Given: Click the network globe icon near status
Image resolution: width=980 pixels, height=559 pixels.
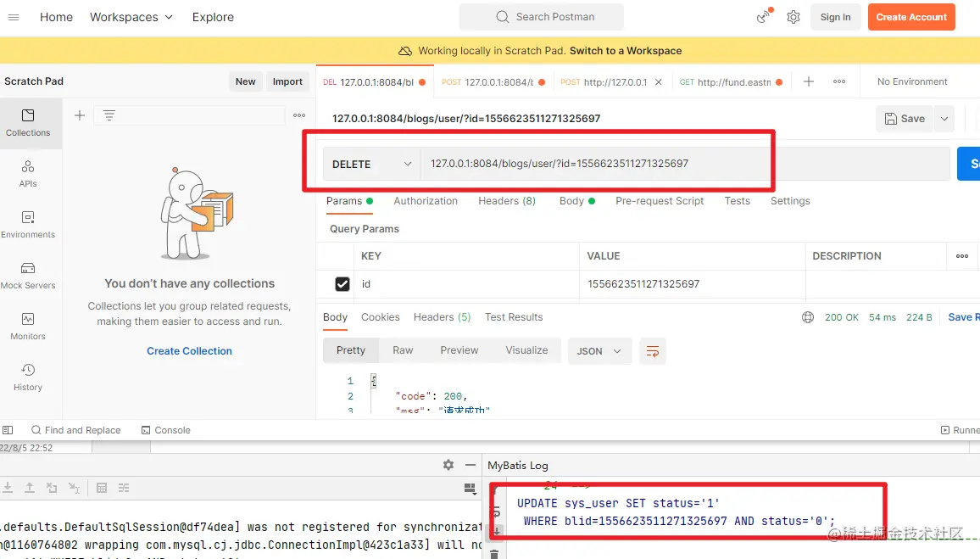Looking at the screenshot, I should click(x=808, y=317).
